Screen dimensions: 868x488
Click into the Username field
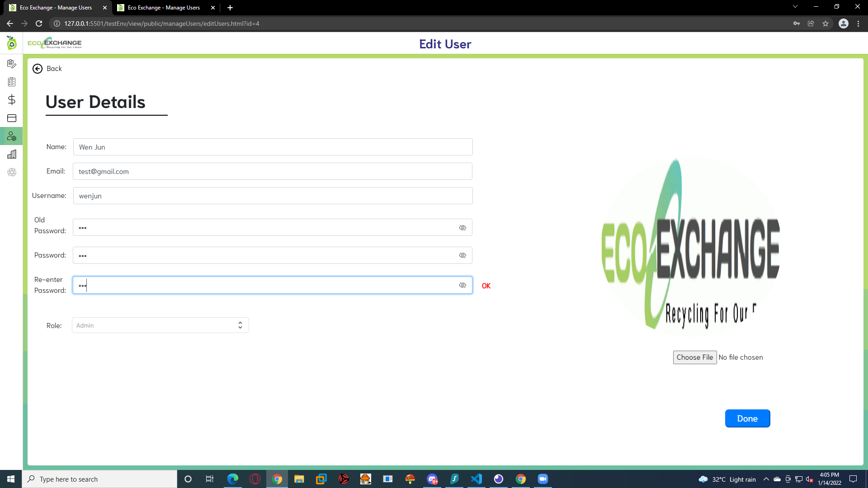[273, 196]
